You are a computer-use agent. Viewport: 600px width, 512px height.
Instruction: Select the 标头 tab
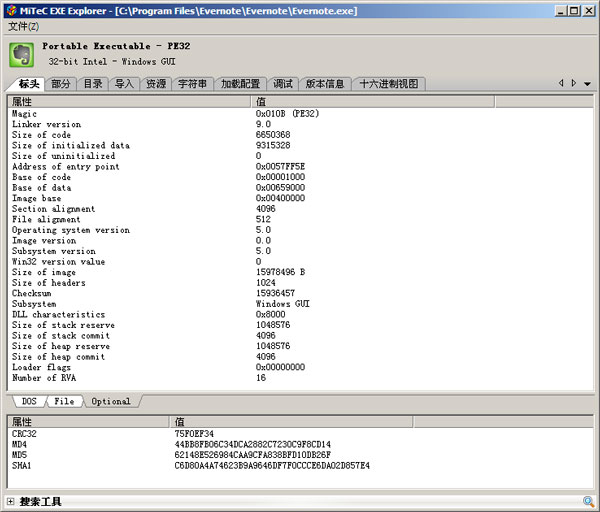[x=28, y=84]
